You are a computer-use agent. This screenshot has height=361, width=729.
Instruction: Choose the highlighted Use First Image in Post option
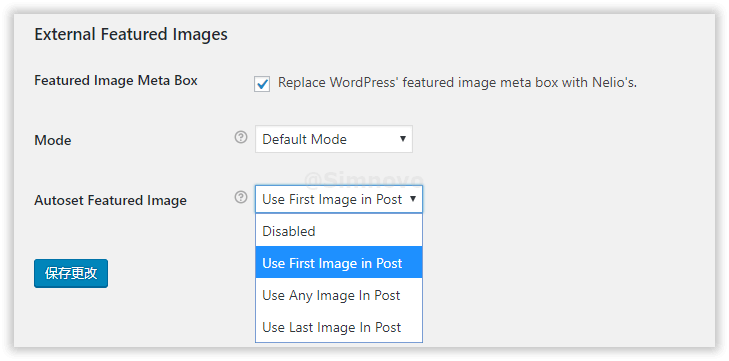[339, 263]
